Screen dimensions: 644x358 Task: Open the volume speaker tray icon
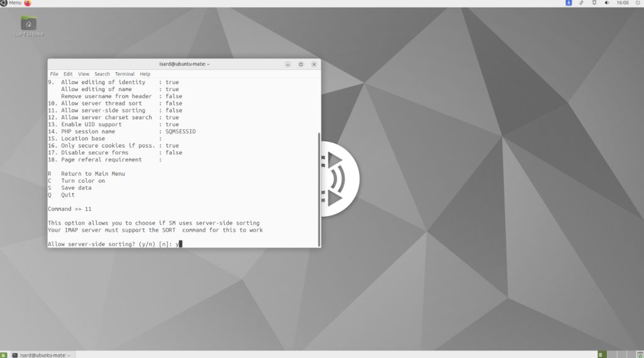(607, 3)
